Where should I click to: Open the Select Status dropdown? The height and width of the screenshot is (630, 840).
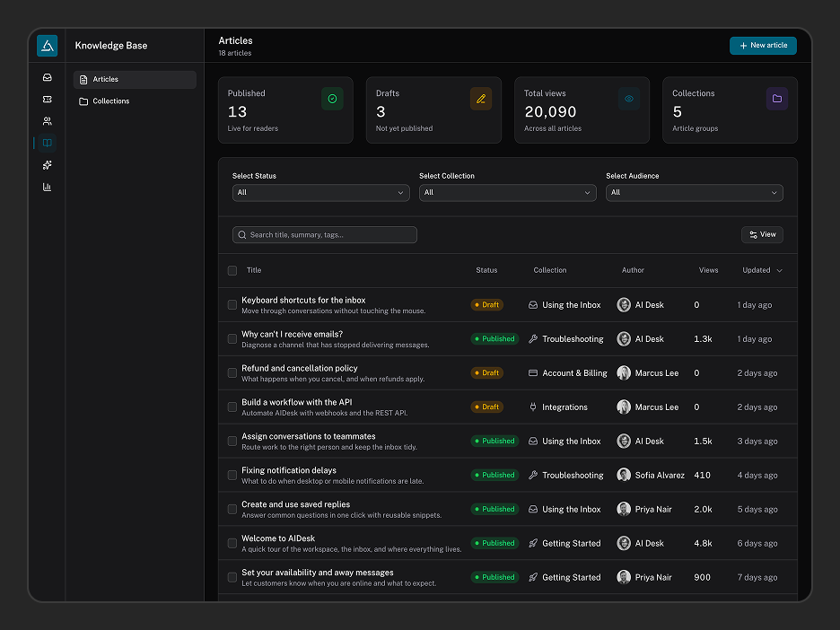coord(321,193)
